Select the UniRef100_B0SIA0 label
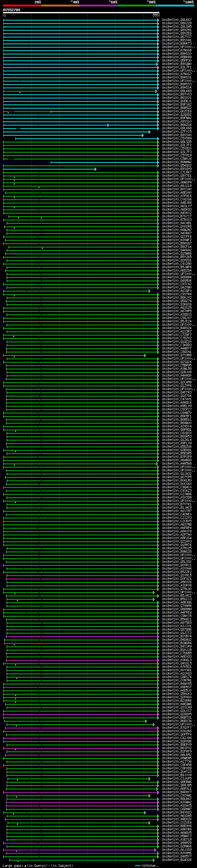Image resolution: width=197 pixels, height=868 pixels. pyautogui.click(x=177, y=189)
